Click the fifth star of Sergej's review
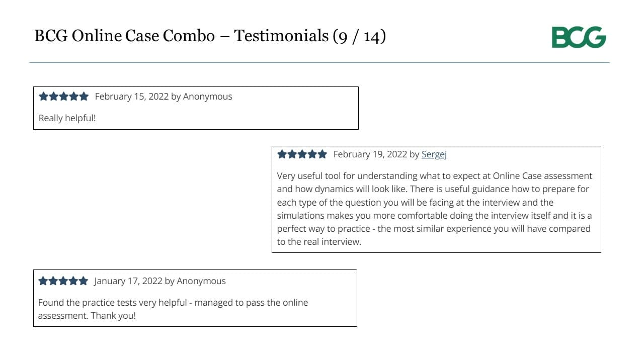This screenshot has height=362, width=644. point(322,154)
